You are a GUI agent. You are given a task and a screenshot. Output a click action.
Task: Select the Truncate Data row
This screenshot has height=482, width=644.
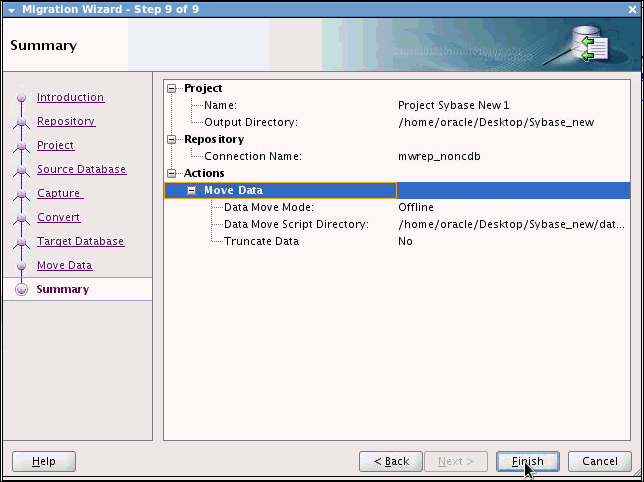tap(397, 241)
